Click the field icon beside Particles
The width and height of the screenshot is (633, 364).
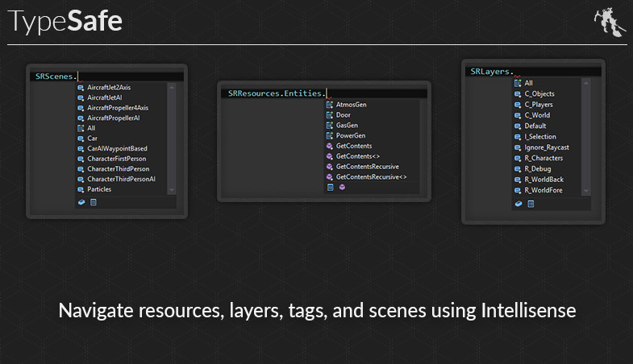tap(81, 189)
